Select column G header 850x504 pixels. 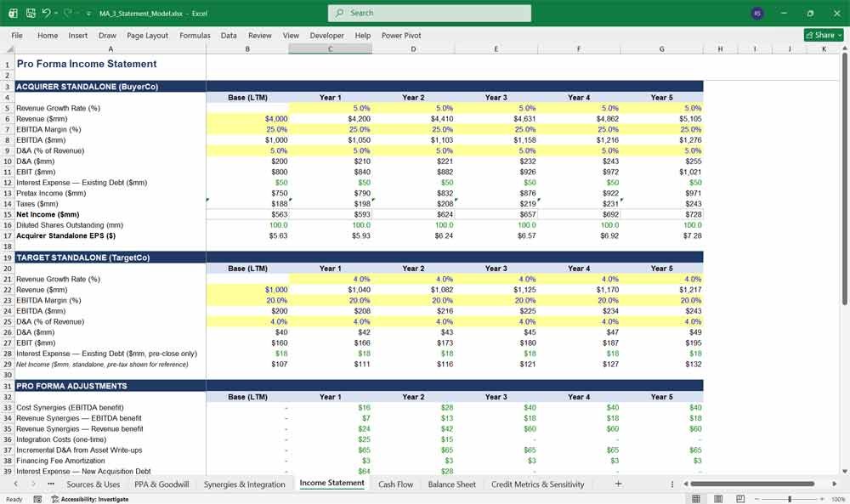[x=661, y=48]
